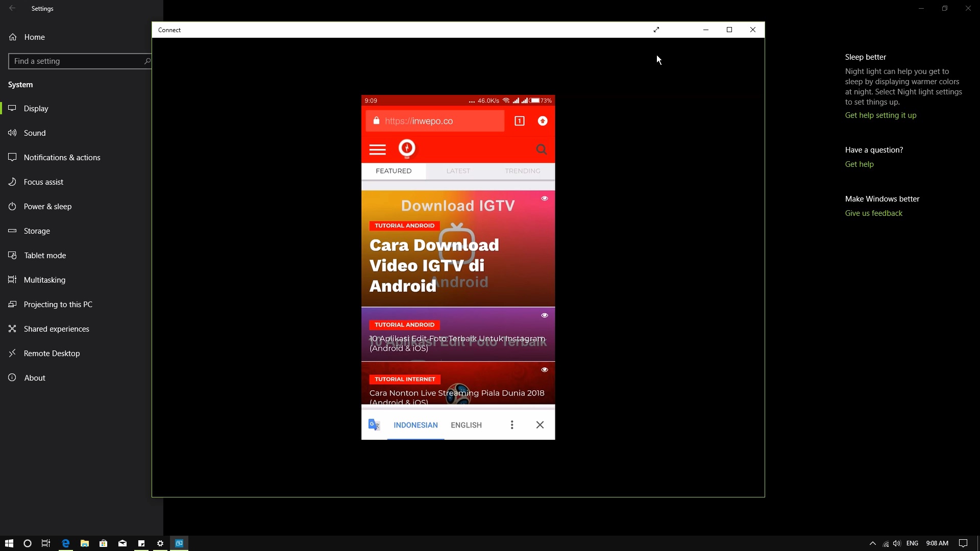The image size is (980, 551).
Task: Open ENG language selector in taskbar
Action: click(x=912, y=543)
